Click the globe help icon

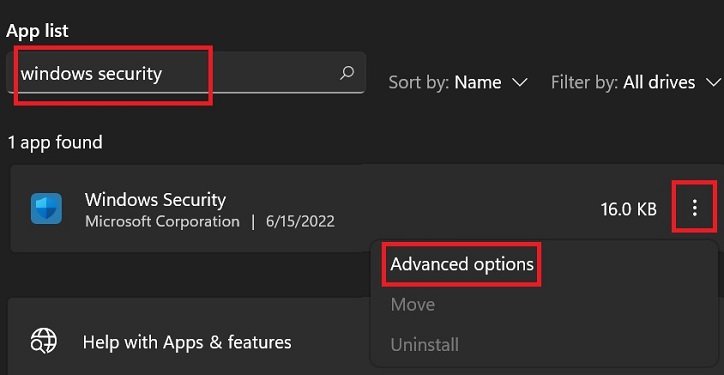tap(44, 342)
